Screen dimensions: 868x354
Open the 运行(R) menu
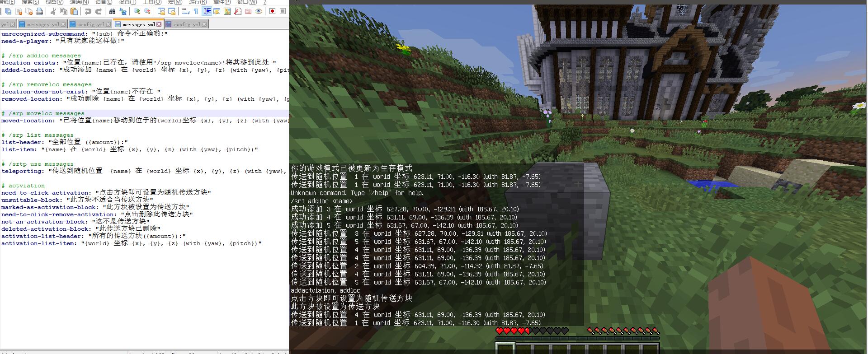[x=198, y=2]
